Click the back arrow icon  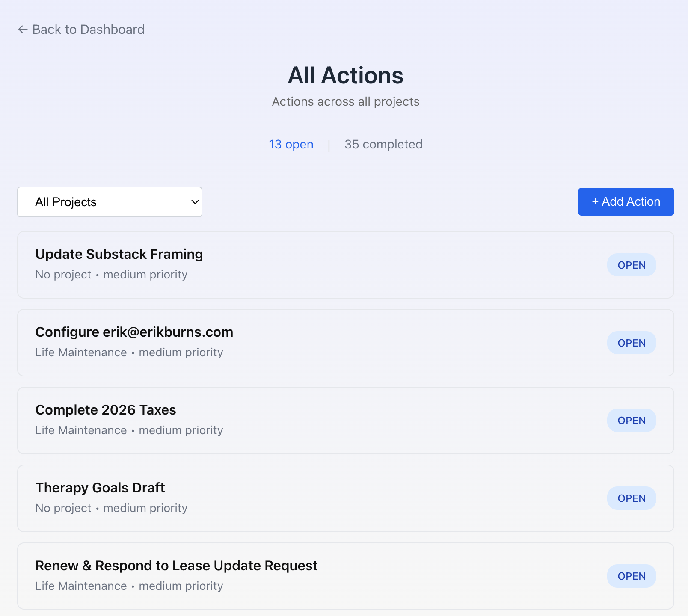(x=23, y=30)
